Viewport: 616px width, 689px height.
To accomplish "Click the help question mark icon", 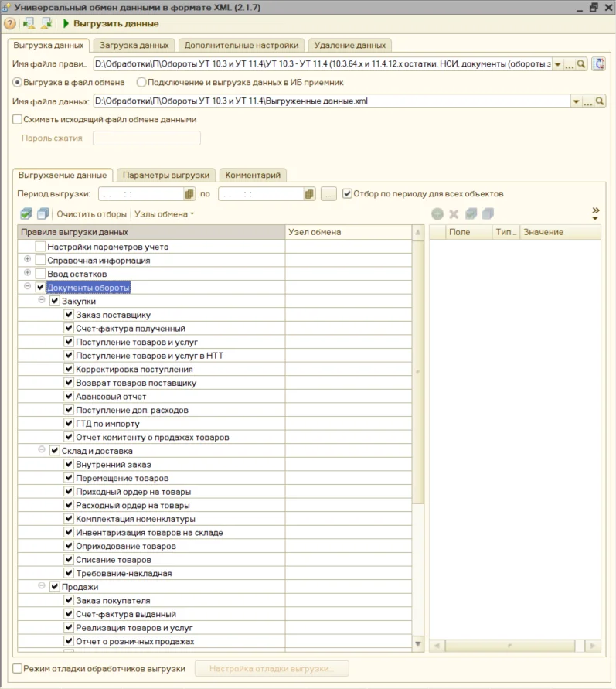I will tap(10, 24).
